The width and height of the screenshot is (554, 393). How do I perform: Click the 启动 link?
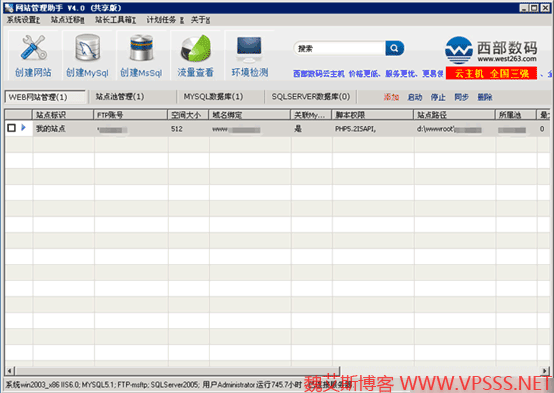pyautogui.click(x=415, y=97)
